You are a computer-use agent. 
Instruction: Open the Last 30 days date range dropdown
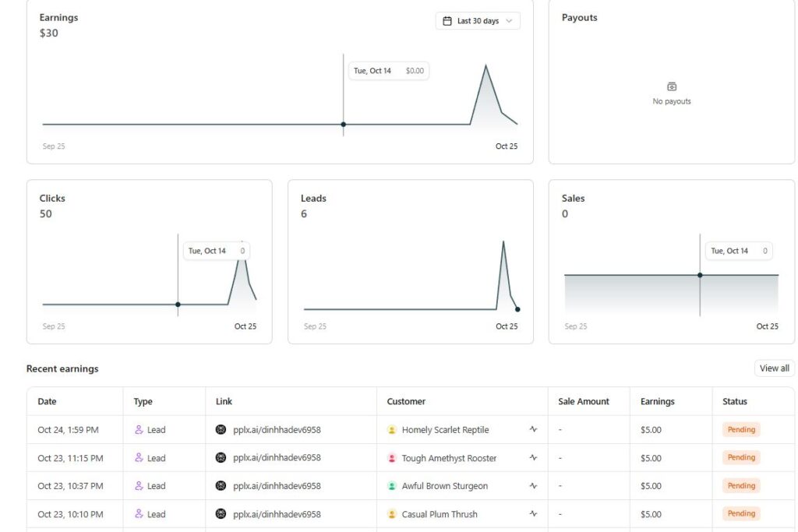point(477,21)
